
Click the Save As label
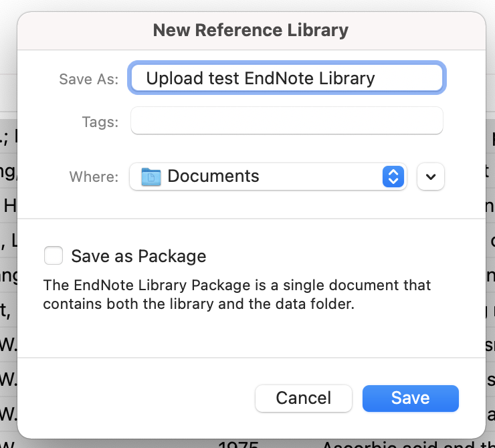click(88, 79)
